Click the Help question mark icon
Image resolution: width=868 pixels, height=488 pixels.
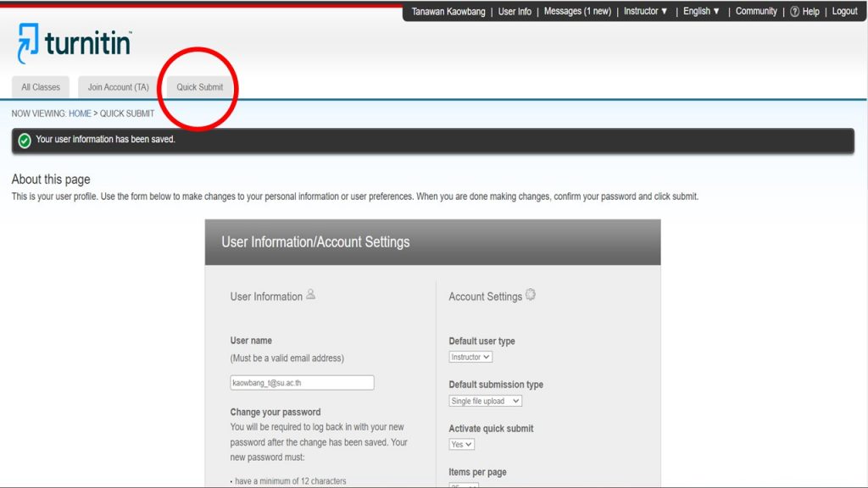pos(794,12)
